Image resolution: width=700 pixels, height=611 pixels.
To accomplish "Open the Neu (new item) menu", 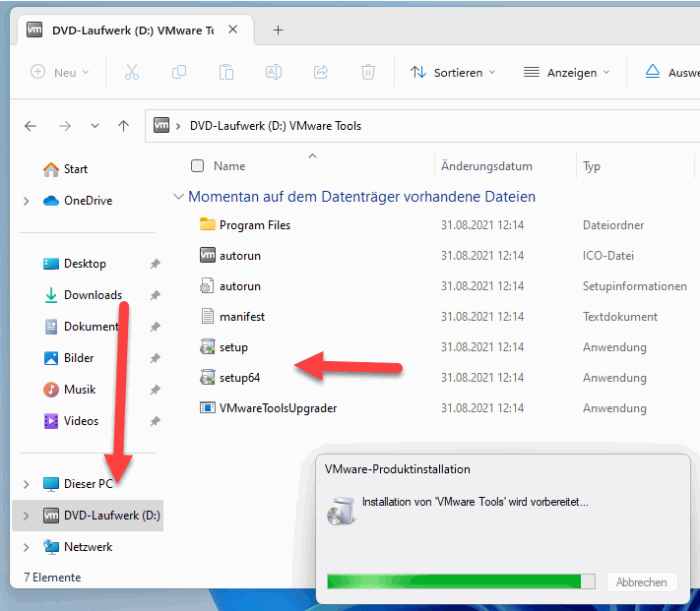I will [x=60, y=72].
